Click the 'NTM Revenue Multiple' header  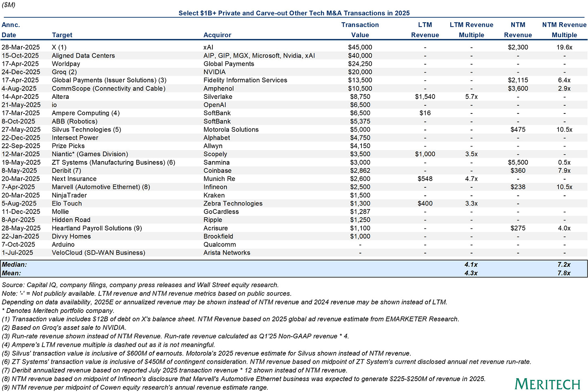(564, 30)
